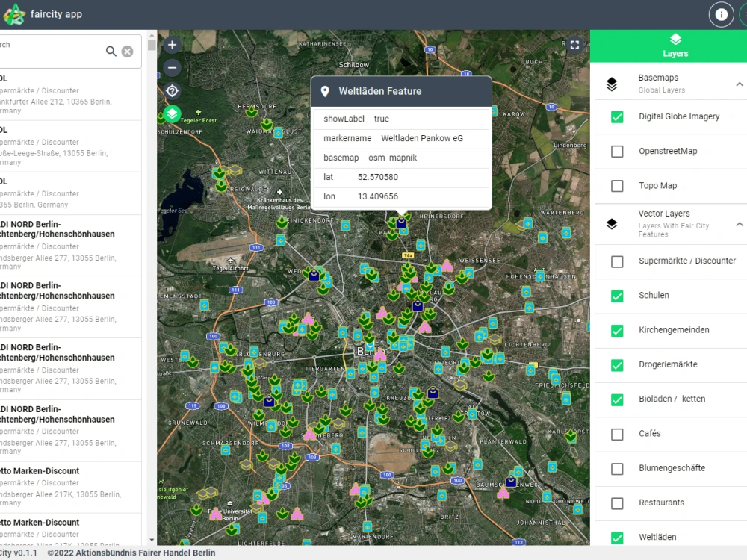Clear the search field with the X button

pyautogui.click(x=125, y=51)
